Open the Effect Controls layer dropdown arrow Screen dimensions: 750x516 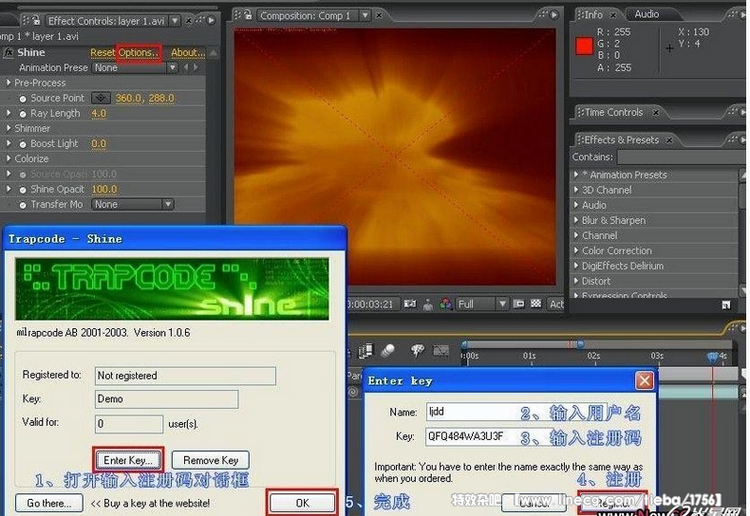(x=175, y=21)
